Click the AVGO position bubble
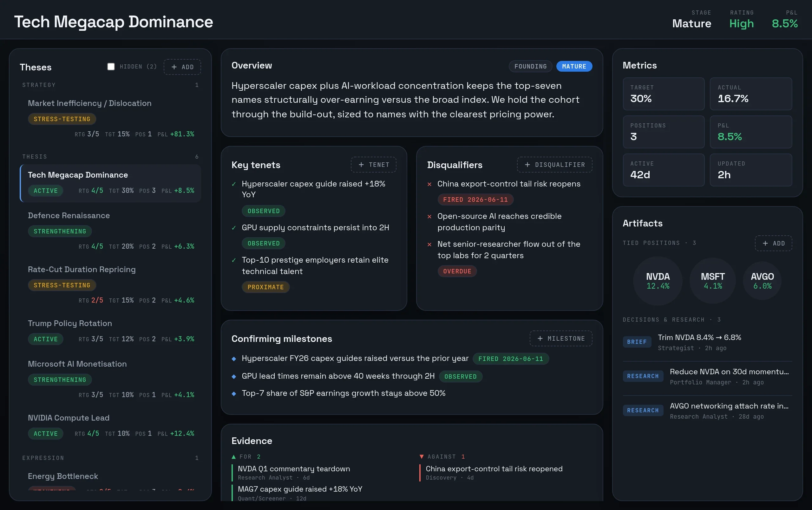This screenshot has height=510, width=812. click(x=762, y=281)
